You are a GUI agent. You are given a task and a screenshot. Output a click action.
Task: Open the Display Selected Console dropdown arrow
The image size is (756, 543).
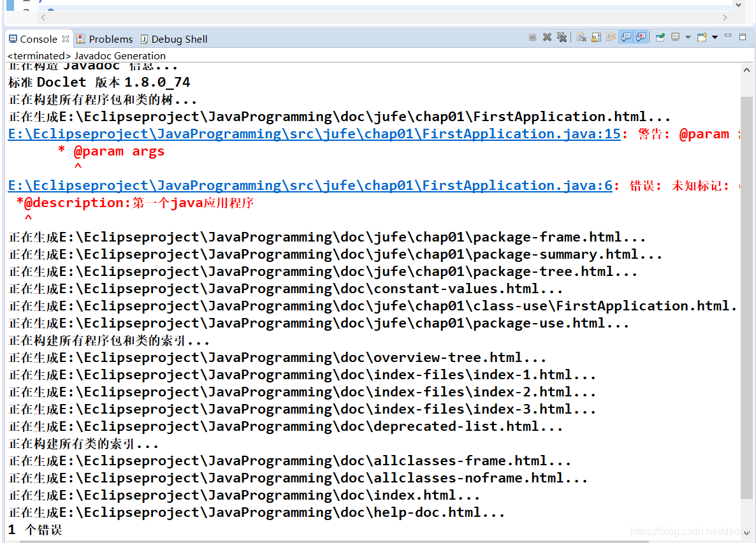pos(688,37)
